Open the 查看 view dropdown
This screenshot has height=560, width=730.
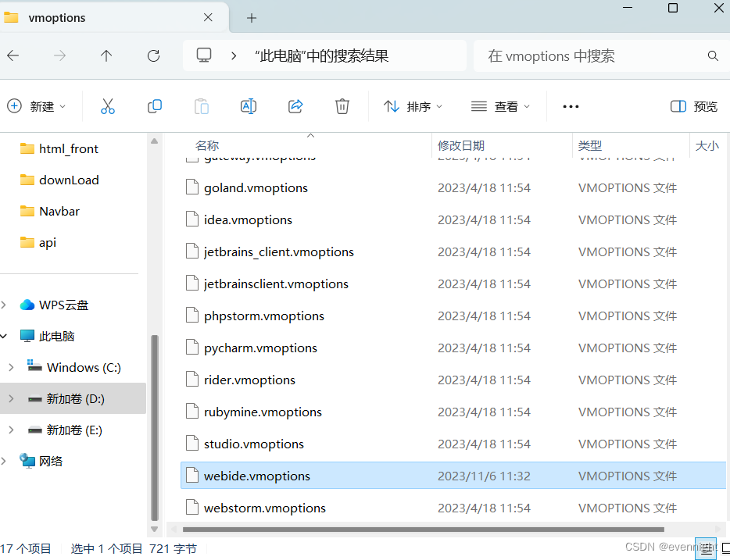click(500, 106)
